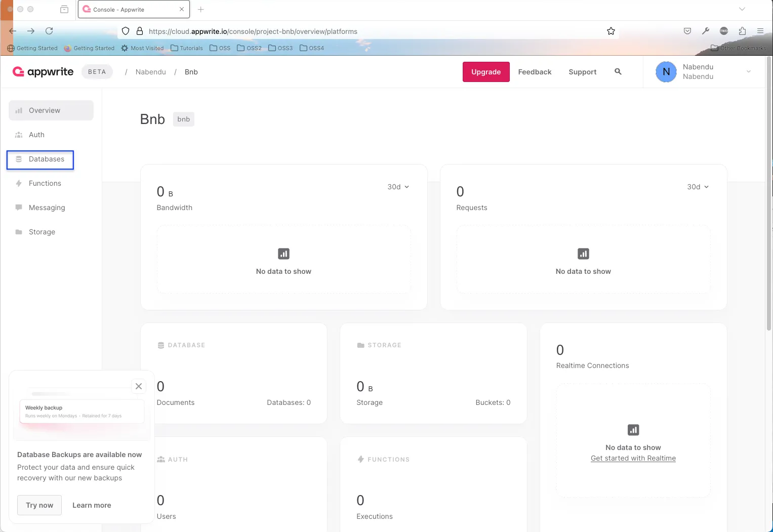This screenshot has width=773, height=532.
Task: Close the Database Backups popup
Action: pos(139,386)
